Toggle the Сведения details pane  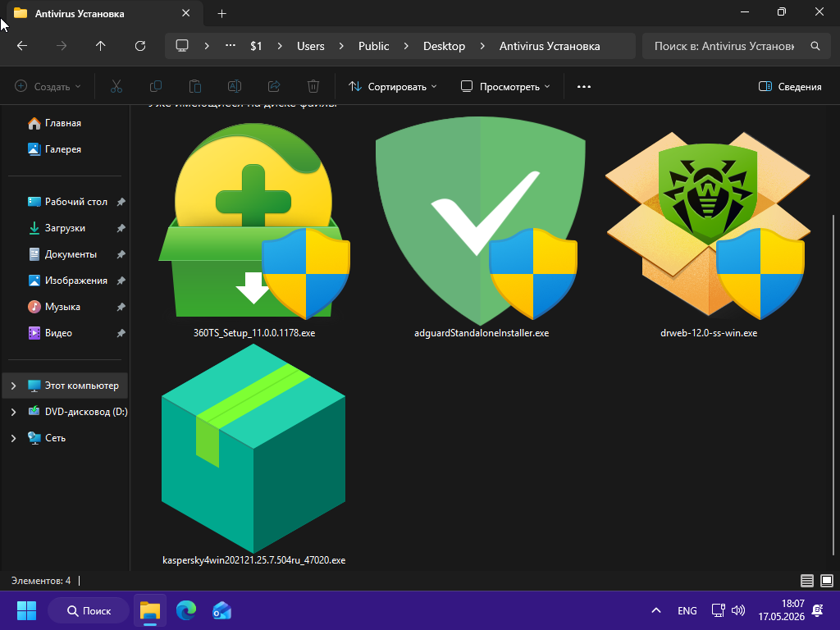tap(790, 86)
